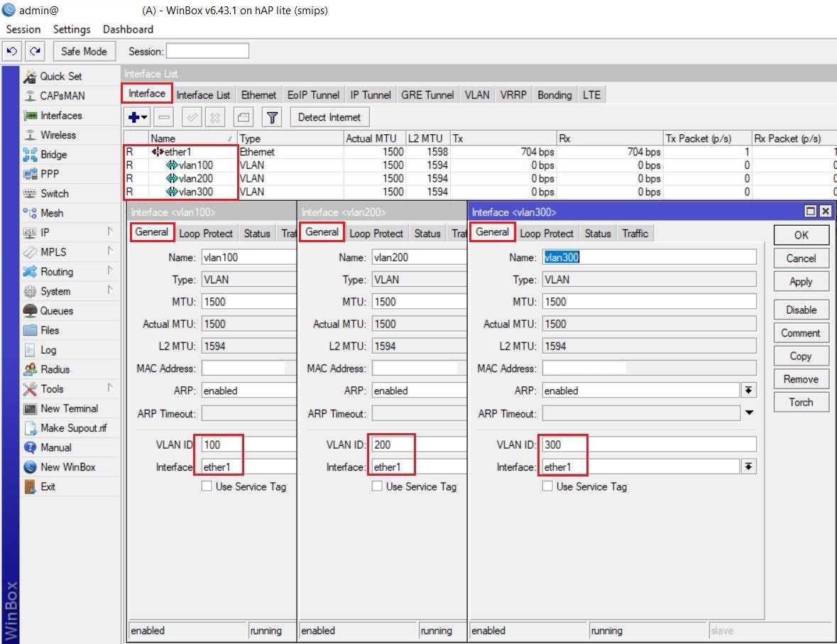Click the Undo arrow in the toolbar
This screenshot has height=644, width=837.
pyautogui.click(x=12, y=51)
